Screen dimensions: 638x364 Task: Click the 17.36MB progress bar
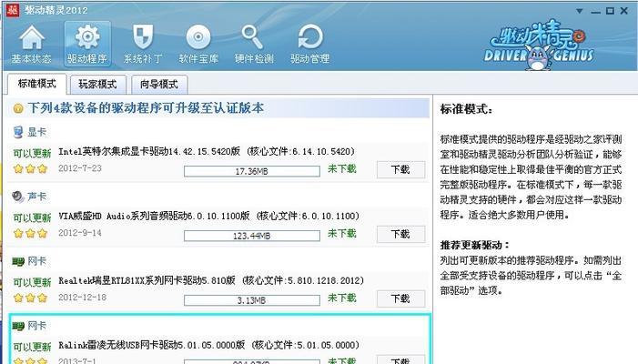coord(252,171)
